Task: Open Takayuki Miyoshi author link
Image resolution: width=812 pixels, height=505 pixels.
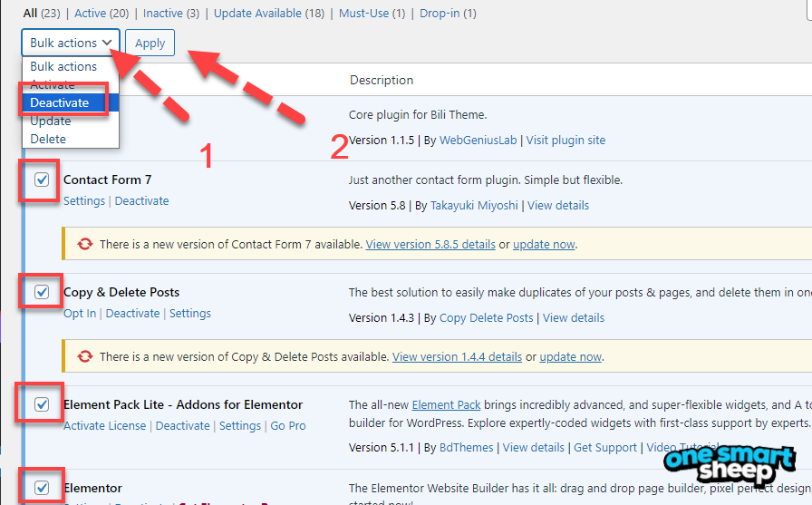Action: [x=474, y=206]
